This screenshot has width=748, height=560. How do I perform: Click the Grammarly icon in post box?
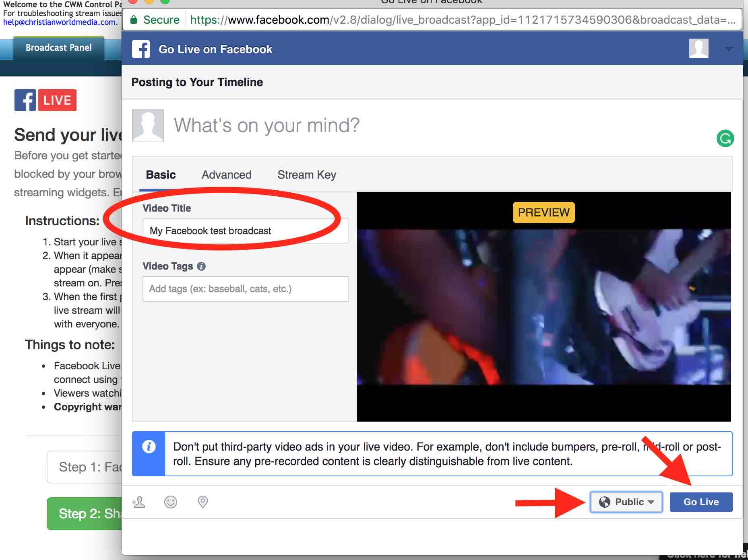725,138
